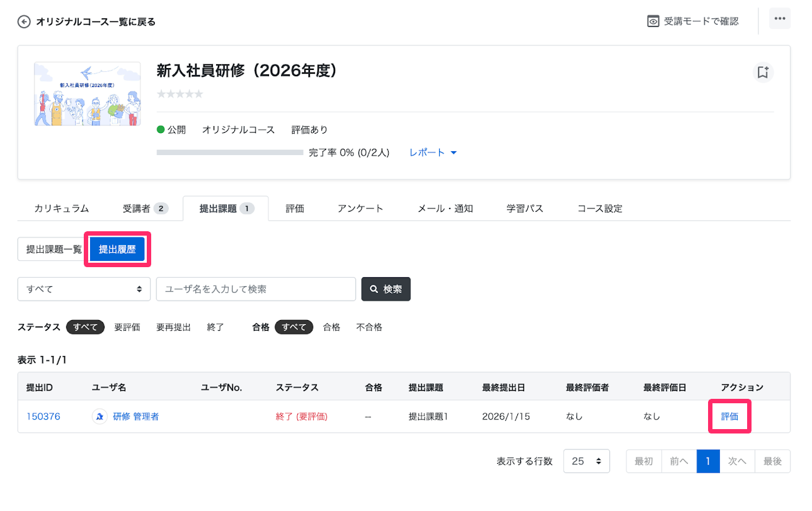Click the 評価 action link
Viewport: 812px width, 511px height.
pyautogui.click(x=729, y=416)
